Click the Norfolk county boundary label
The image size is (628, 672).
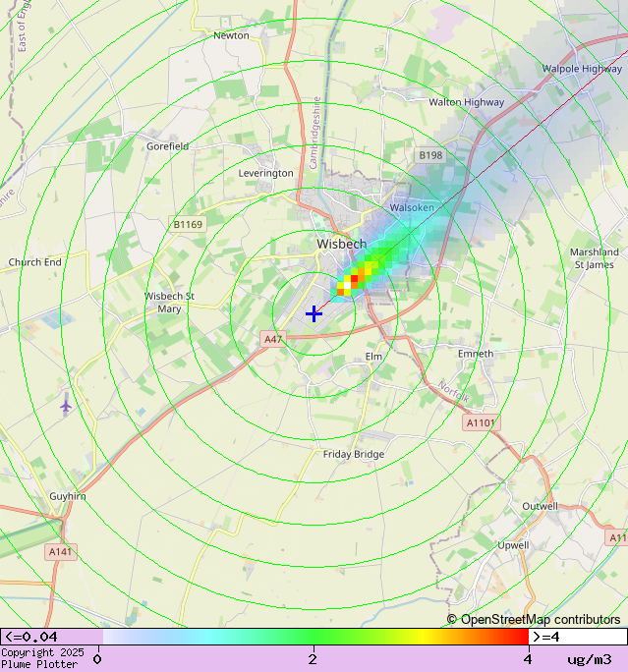(453, 392)
